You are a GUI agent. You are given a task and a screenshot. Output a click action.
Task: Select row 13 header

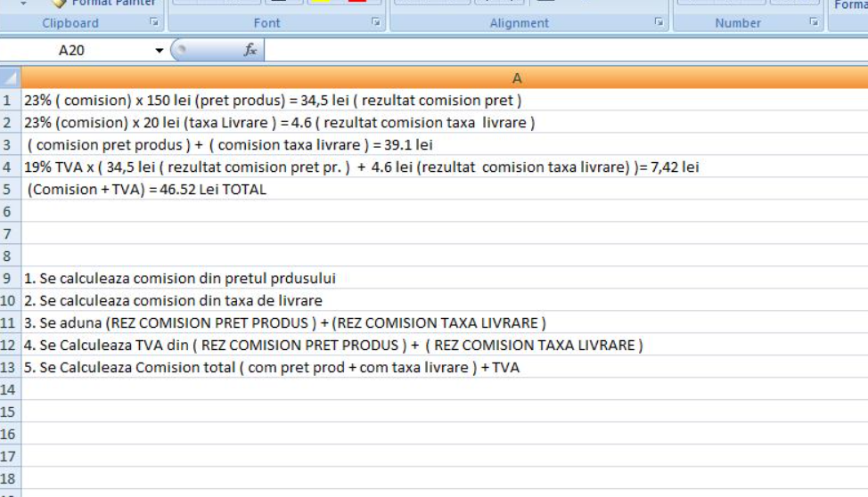10,367
